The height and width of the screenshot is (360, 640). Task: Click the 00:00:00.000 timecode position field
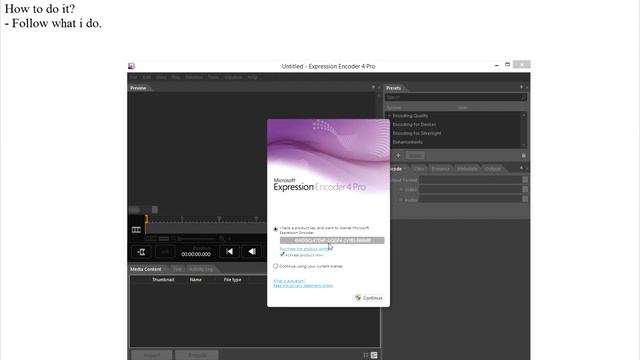196,254
